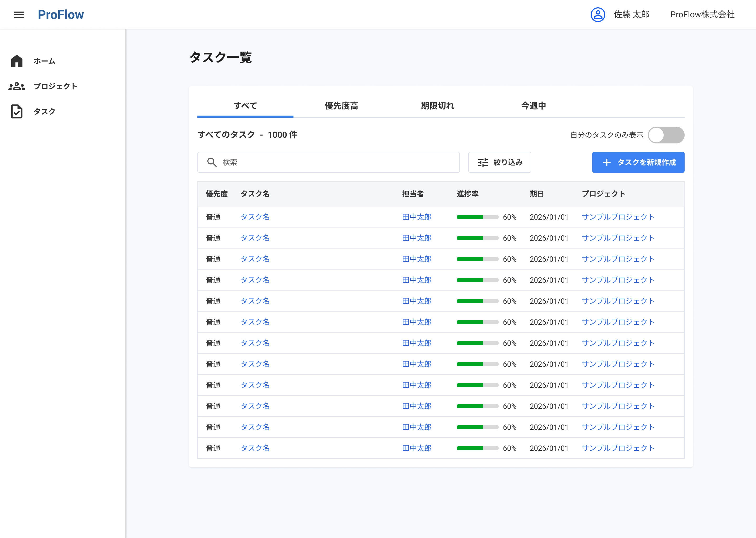Click the plus icon for new task
756x538 pixels.
(x=607, y=162)
